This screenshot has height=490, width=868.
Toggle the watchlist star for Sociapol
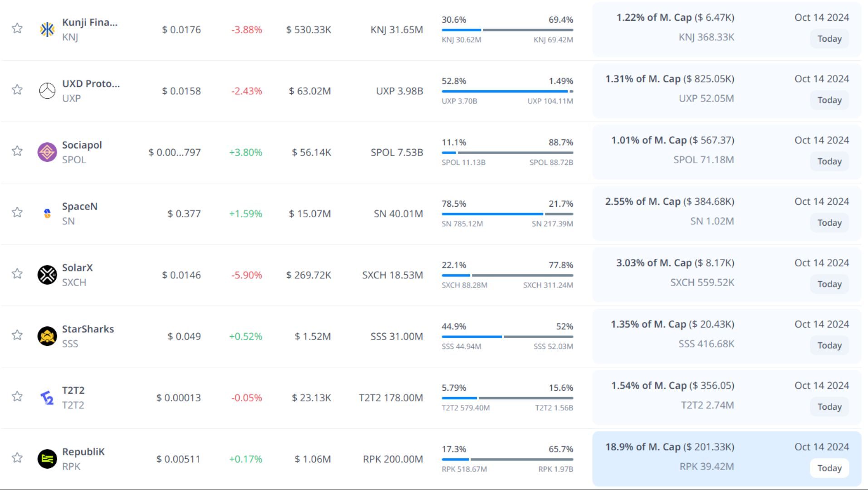click(17, 151)
